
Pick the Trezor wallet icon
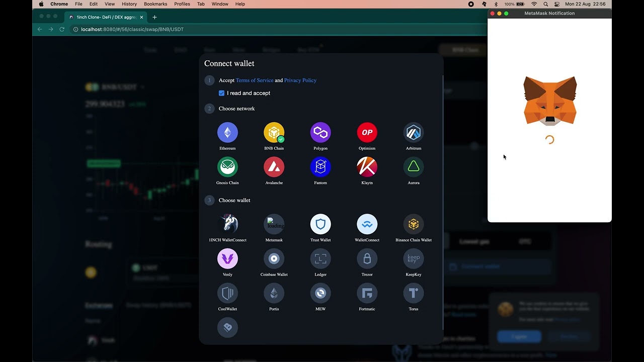(x=367, y=258)
